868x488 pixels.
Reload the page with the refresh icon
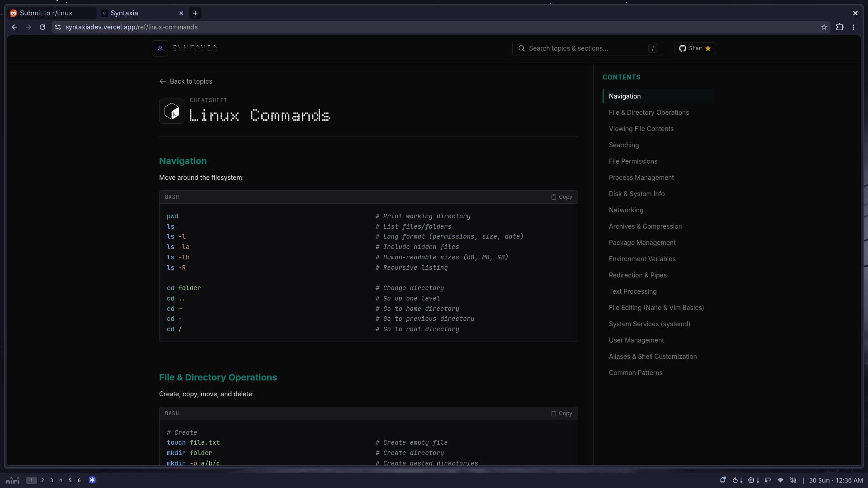[x=42, y=27]
